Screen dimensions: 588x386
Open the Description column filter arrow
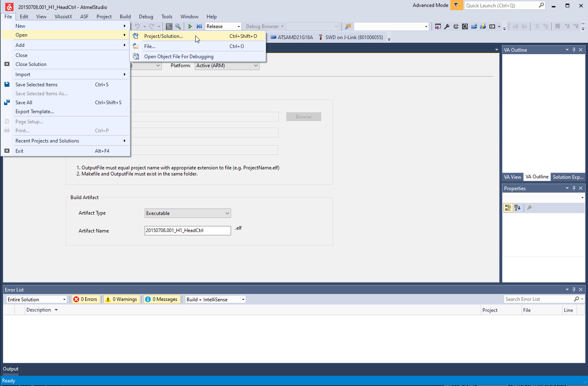coord(56,310)
